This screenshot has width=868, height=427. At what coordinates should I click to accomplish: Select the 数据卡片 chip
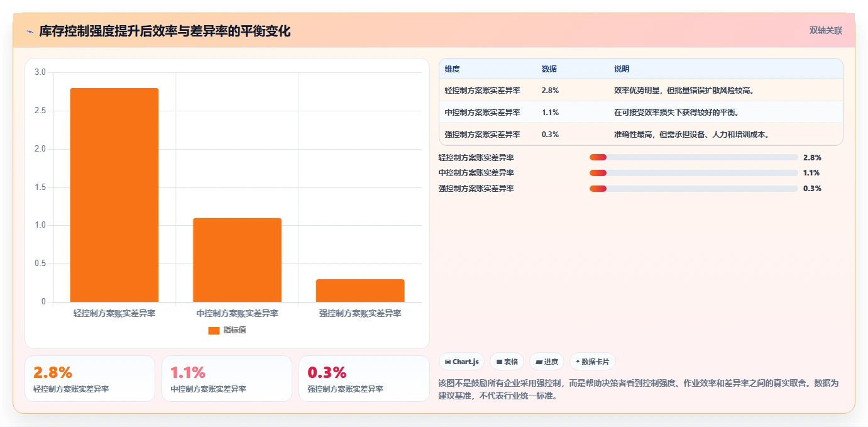point(593,362)
